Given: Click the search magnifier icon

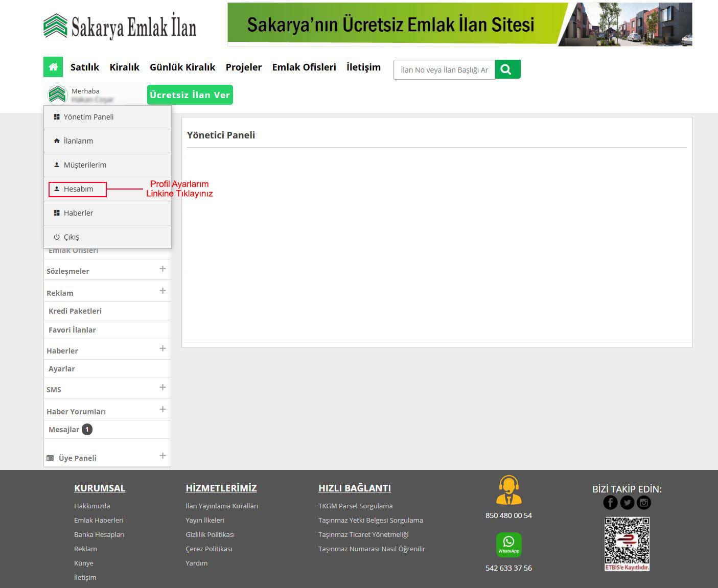Looking at the screenshot, I should (x=506, y=68).
